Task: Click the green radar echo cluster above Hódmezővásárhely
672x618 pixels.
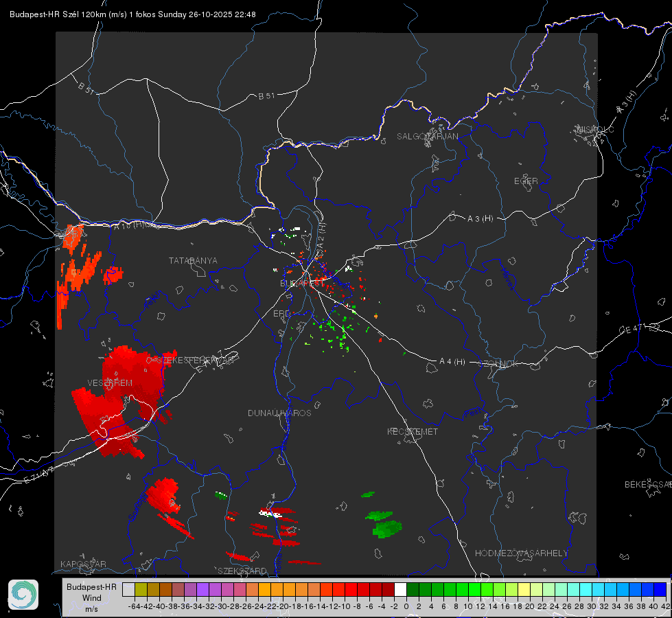Action: click(x=384, y=523)
